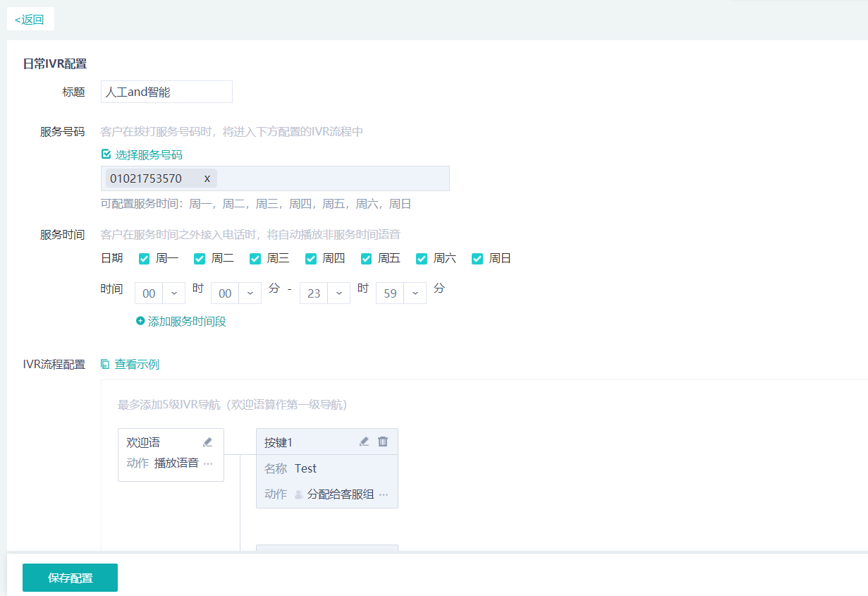This screenshot has height=596, width=868.
Task: Remove service number 01021753570 with x
Action: (207, 178)
